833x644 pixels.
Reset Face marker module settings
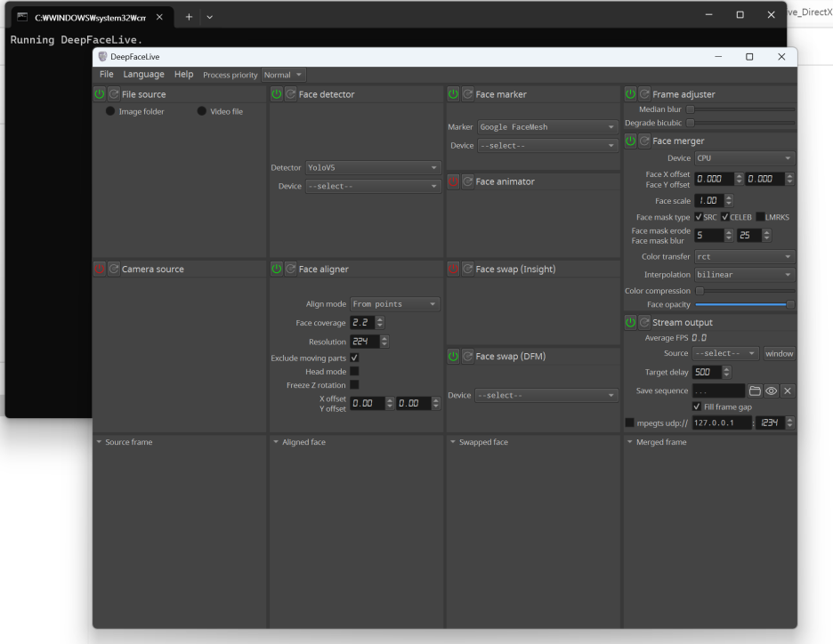tap(467, 94)
